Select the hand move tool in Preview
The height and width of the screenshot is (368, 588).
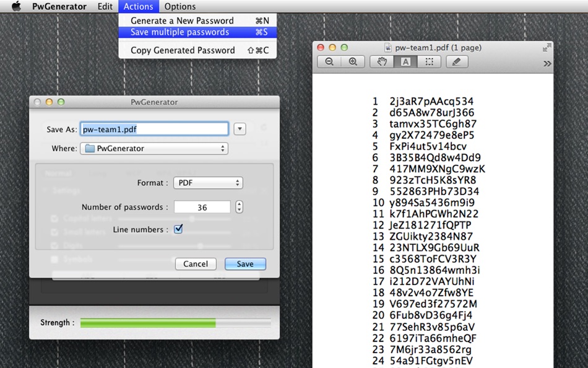[x=382, y=62]
